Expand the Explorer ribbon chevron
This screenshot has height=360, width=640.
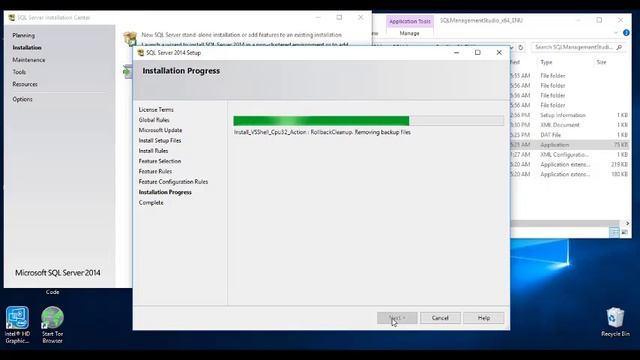(x=616, y=33)
